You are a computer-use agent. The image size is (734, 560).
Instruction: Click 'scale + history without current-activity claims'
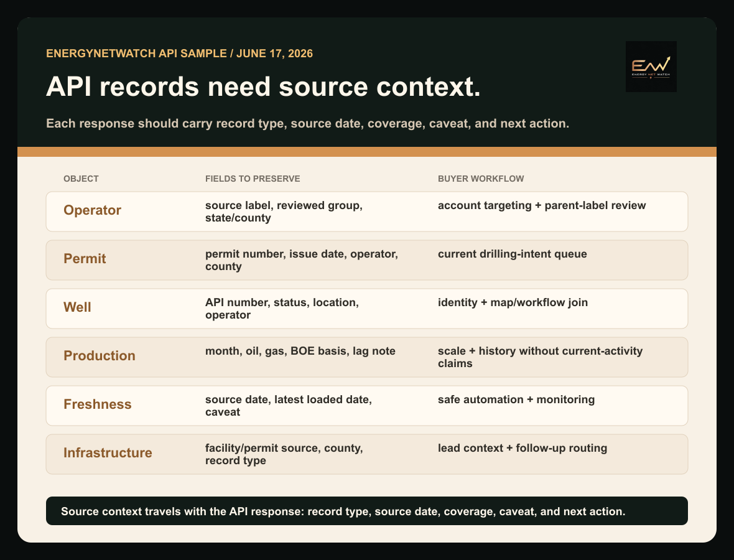click(540, 357)
